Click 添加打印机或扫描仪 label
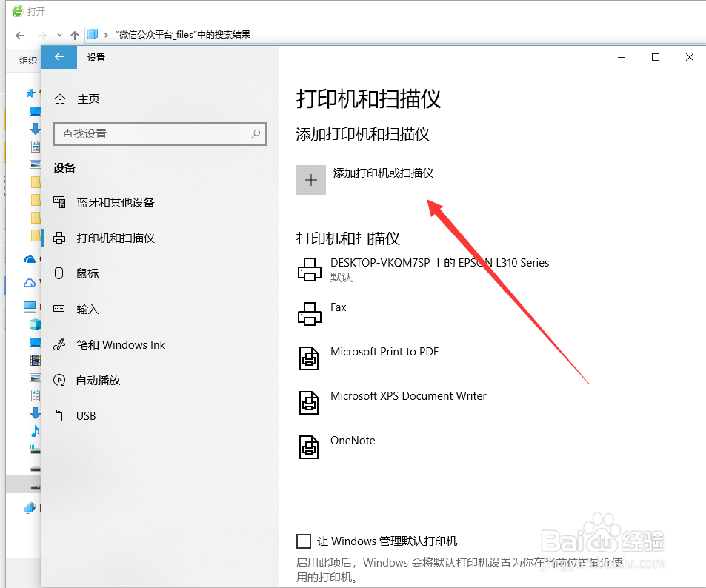The image size is (706, 588). point(383,173)
